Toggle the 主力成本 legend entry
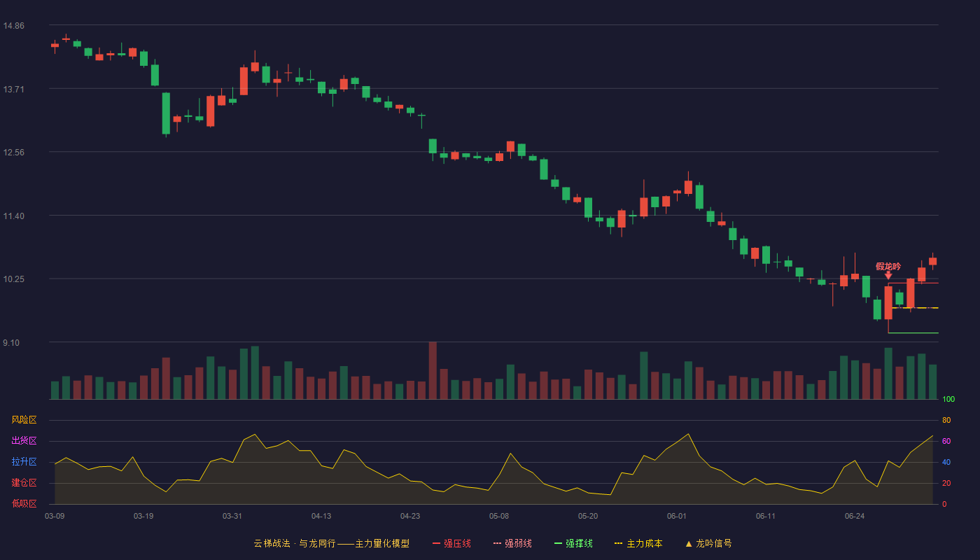This screenshot has width=980, height=560. [638, 543]
